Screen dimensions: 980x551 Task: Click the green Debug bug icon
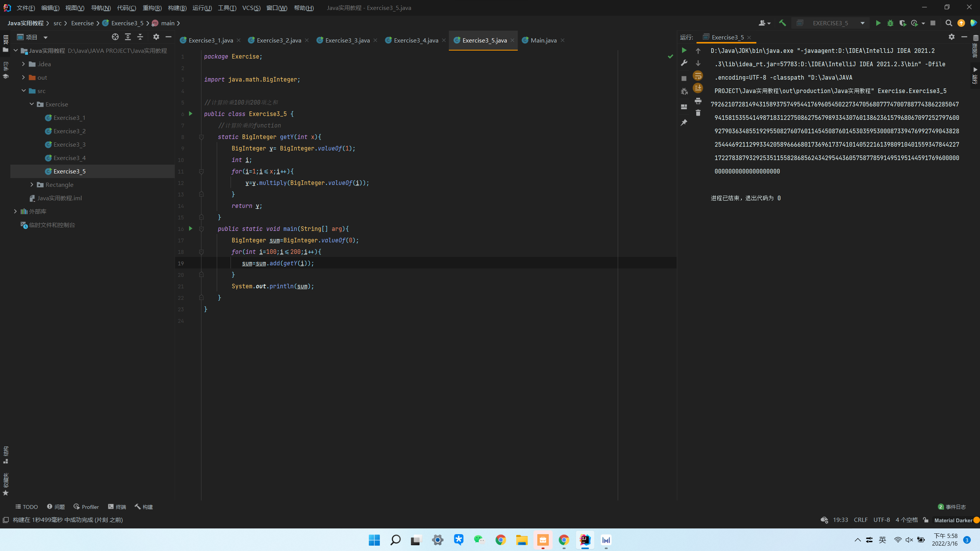890,23
